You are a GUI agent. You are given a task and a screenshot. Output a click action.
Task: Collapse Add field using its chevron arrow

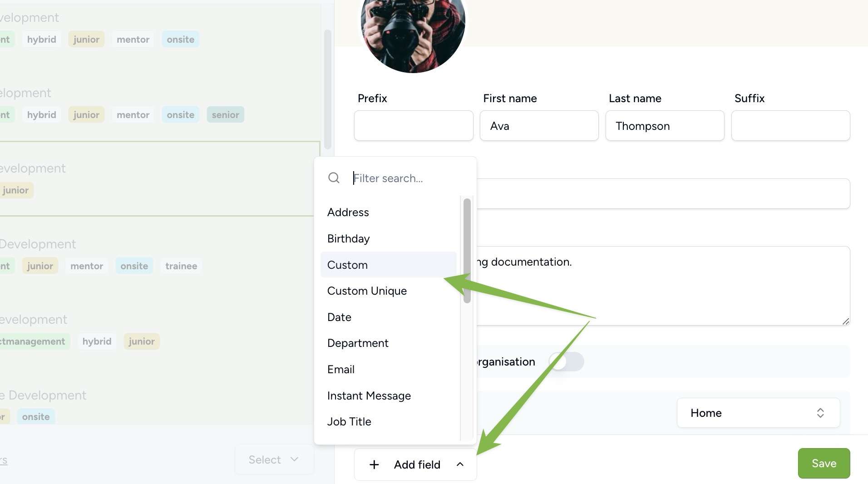tap(460, 464)
